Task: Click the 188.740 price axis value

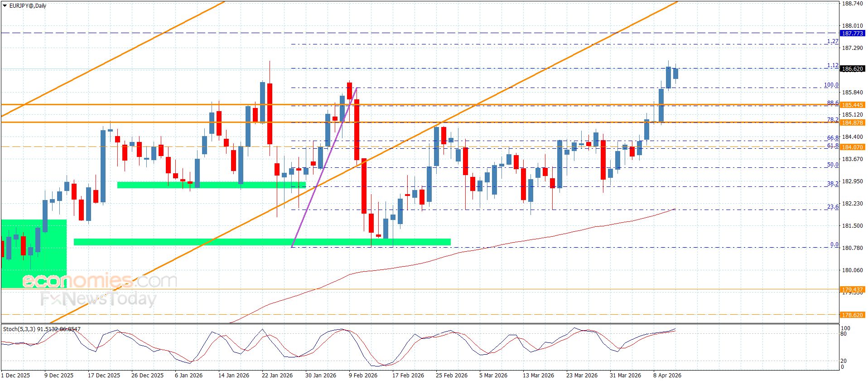Action: pos(852,4)
